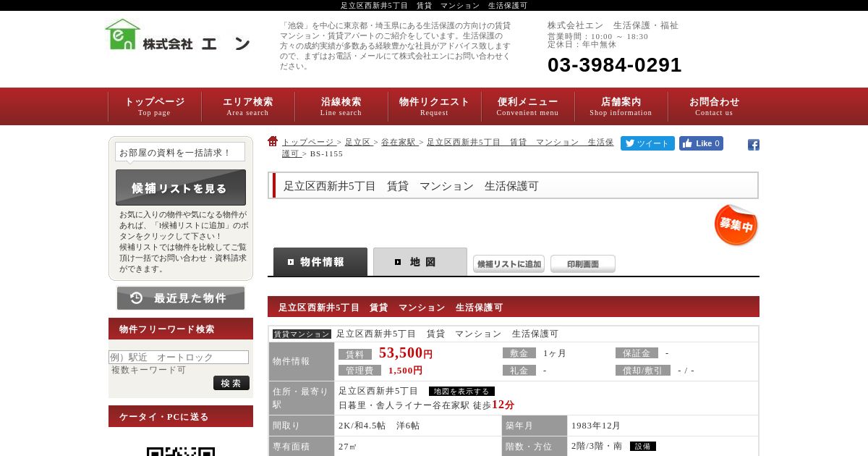Image resolution: width=868 pixels, height=456 pixels.
Task: Click 候補リストを見る button
Action: pos(181,187)
